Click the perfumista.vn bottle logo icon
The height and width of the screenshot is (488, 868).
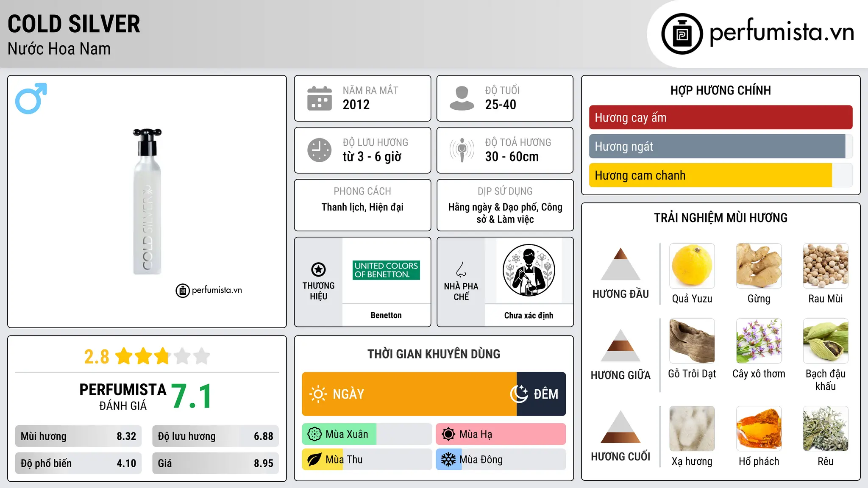pyautogui.click(x=682, y=34)
